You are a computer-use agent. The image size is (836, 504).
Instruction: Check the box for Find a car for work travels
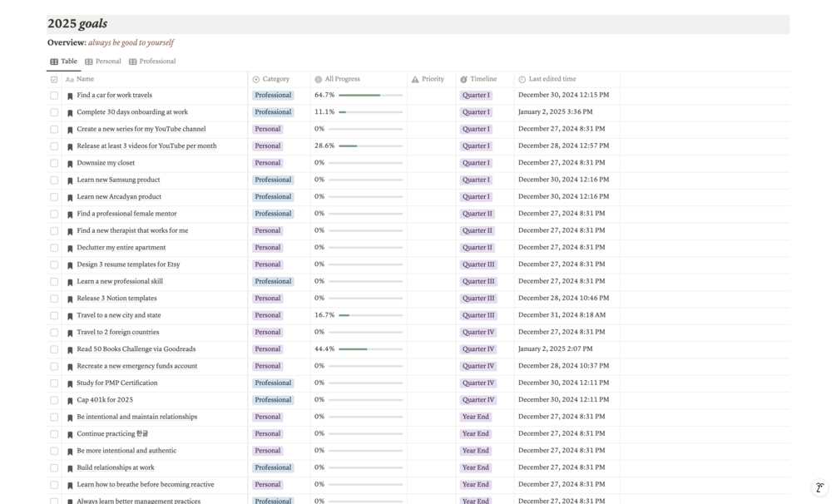pos(54,96)
